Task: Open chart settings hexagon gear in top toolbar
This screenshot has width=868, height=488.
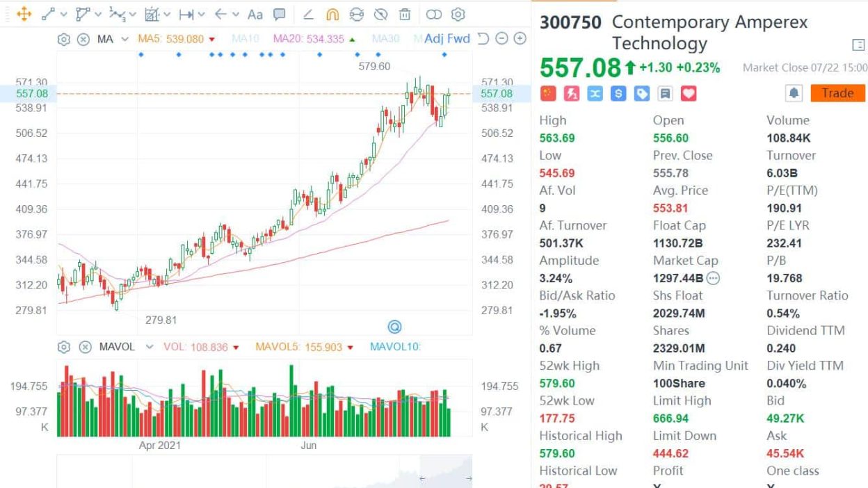Action: (x=458, y=14)
